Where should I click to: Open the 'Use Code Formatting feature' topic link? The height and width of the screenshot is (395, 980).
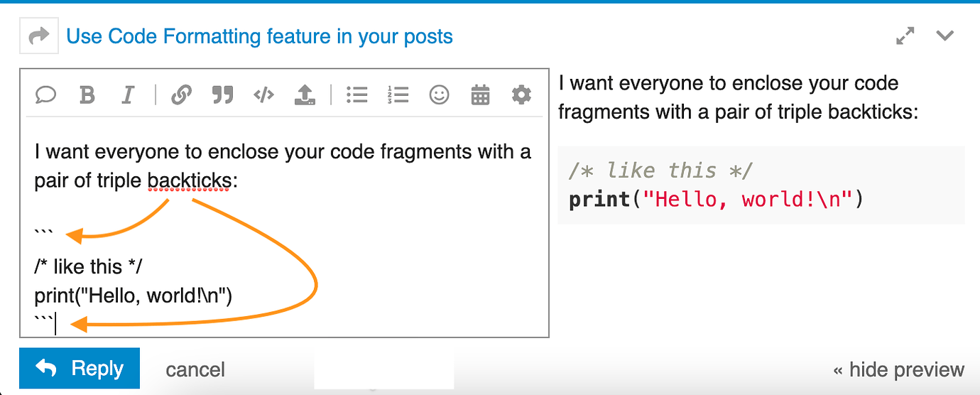click(259, 36)
